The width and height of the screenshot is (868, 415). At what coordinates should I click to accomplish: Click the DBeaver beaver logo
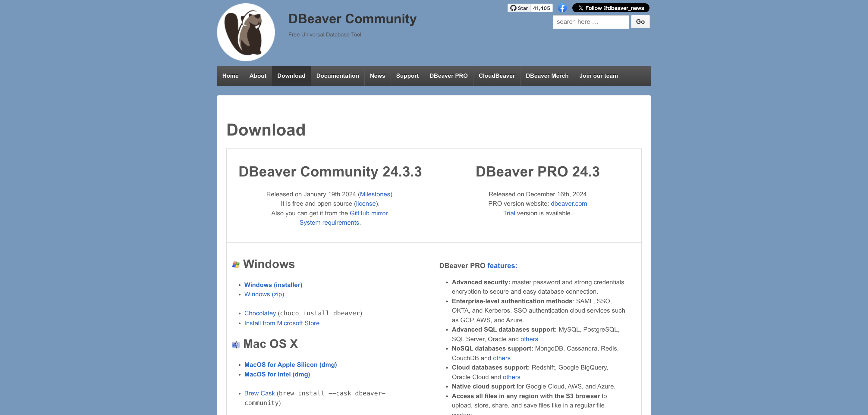[x=246, y=32]
